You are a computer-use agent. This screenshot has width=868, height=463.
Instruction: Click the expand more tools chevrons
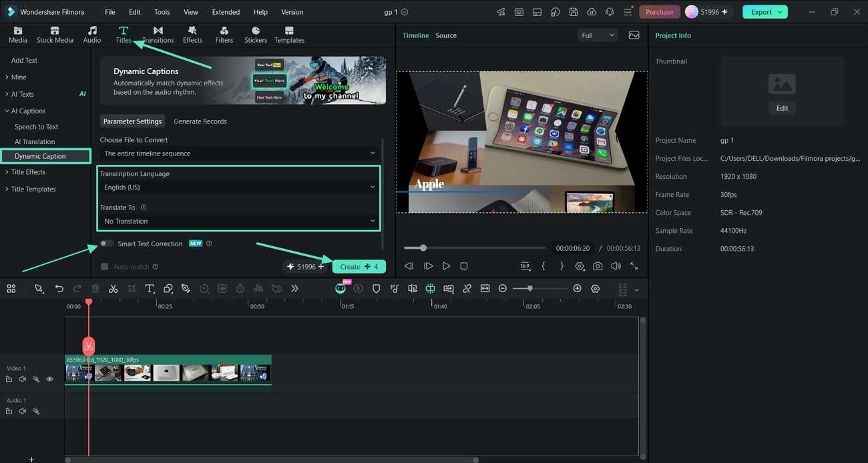pos(294,288)
